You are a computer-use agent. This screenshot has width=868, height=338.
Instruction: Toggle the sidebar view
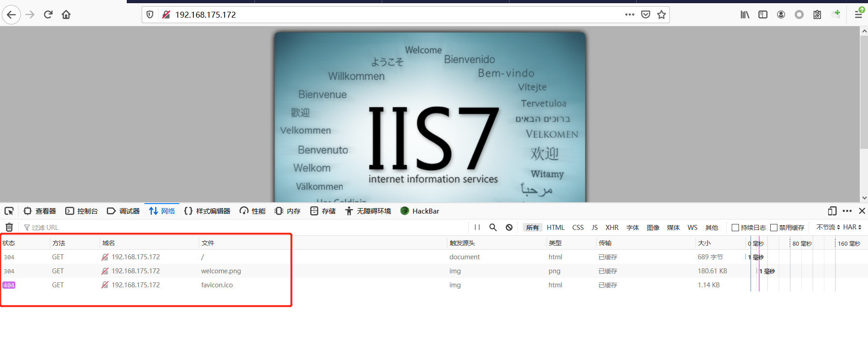(x=763, y=14)
